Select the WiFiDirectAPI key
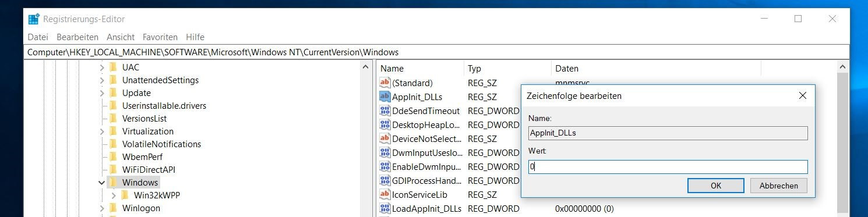 coord(149,170)
